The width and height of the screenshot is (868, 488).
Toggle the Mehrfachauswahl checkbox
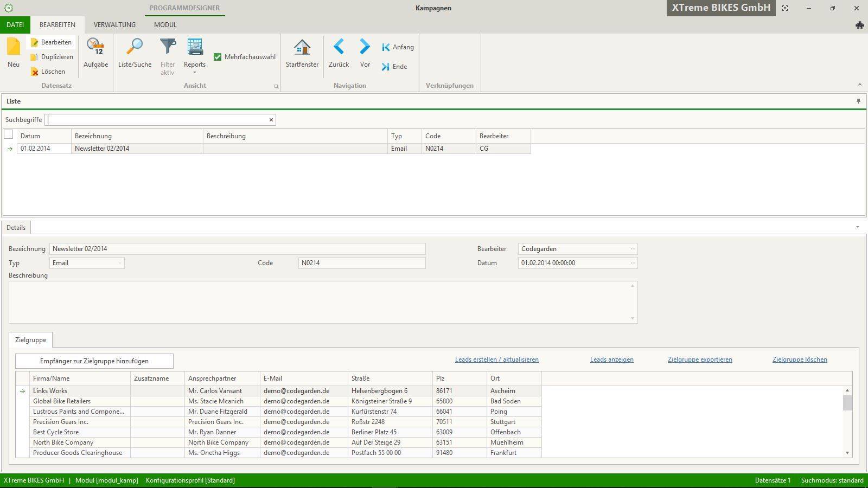[x=218, y=57]
